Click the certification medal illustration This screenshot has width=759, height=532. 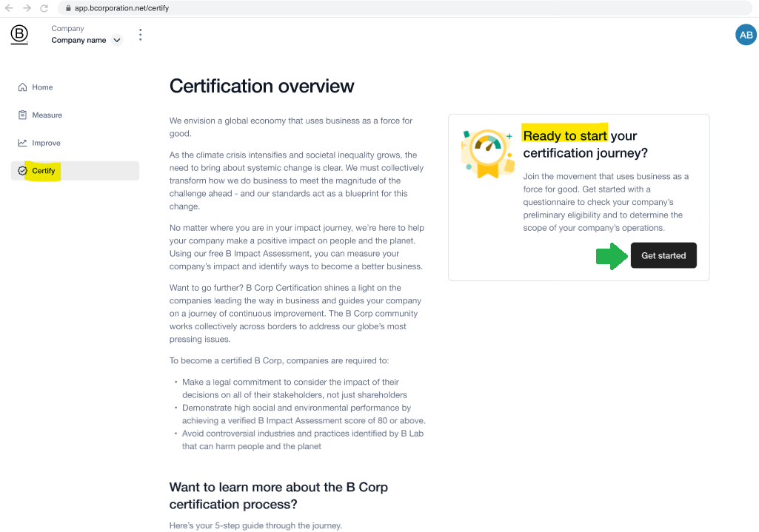coord(488,154)
